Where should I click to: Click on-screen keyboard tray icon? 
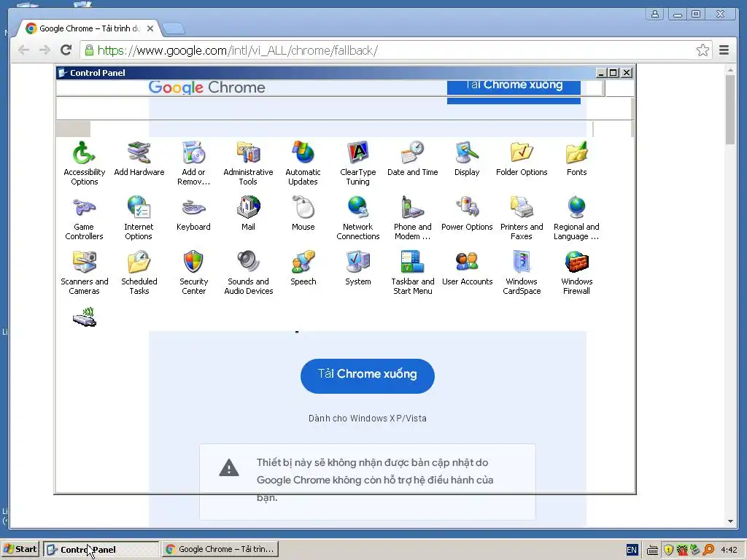pyautogui.click(x=652, y=550)
